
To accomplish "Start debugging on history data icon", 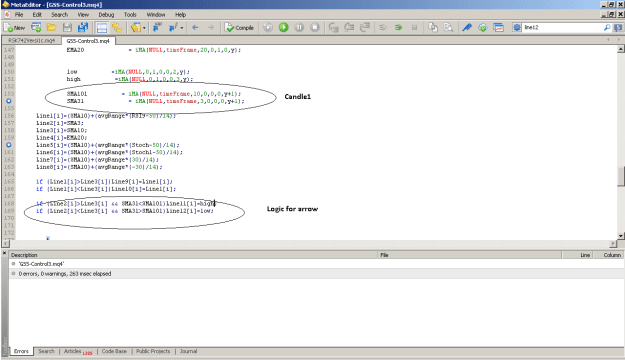I will tap(268, 28).
